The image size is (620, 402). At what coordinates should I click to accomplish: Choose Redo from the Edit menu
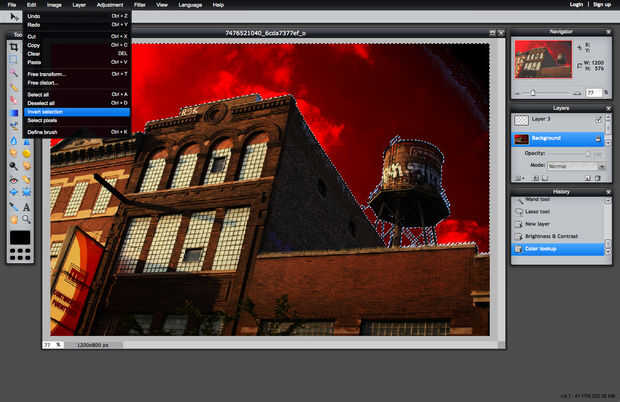[x=77, y=25]
